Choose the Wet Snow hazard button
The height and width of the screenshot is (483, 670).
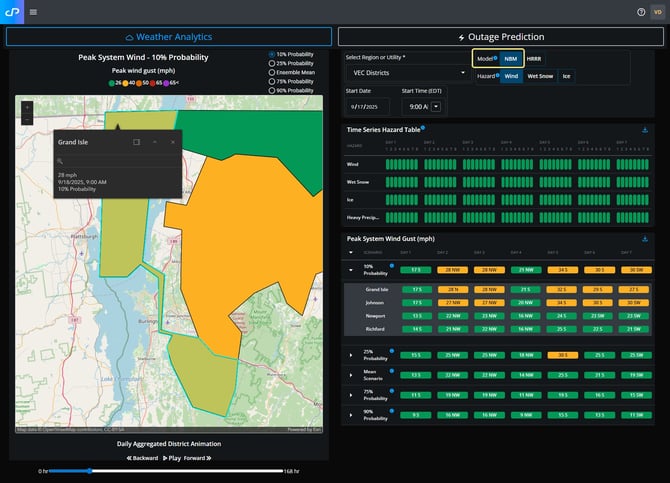click(x=540, y=75)
